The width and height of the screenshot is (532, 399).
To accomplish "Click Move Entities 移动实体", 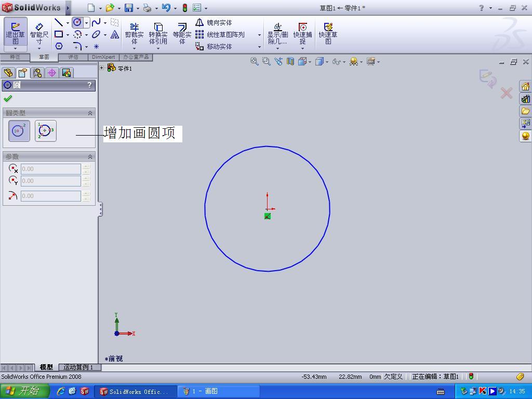I will [x=214, y=46].
